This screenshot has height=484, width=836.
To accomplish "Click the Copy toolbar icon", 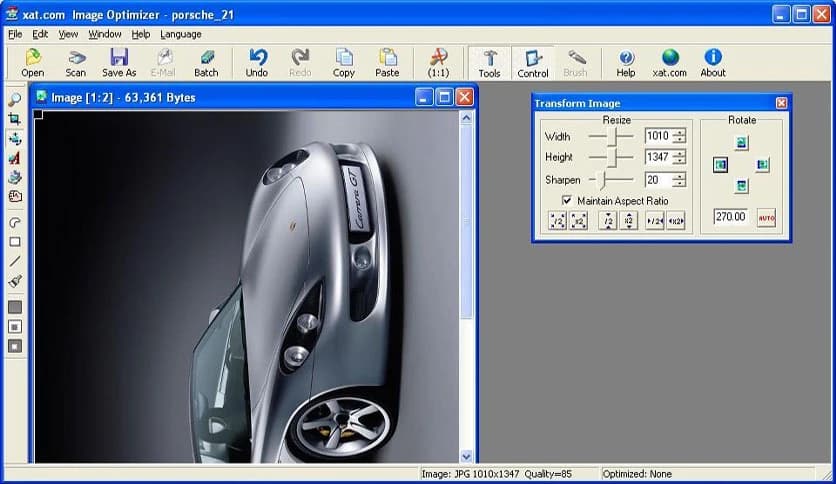I will tap(344, 57).
